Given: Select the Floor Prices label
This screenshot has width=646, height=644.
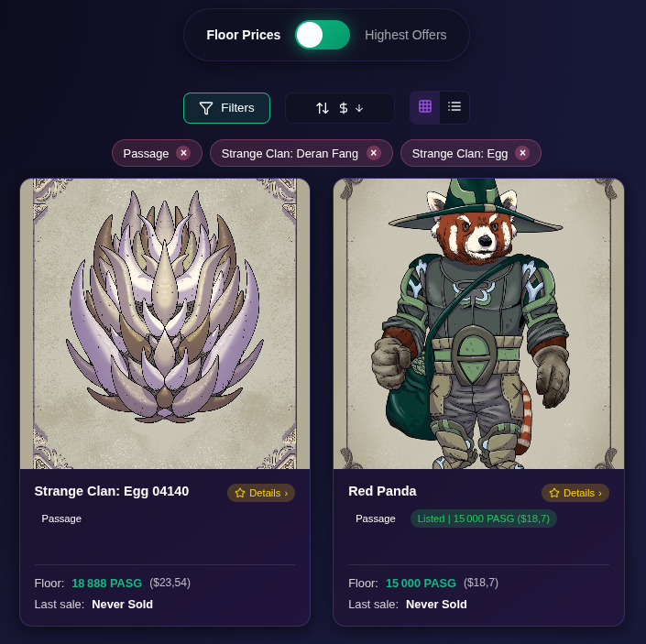Looking at the screenshot, I should [x=244, y=35].
